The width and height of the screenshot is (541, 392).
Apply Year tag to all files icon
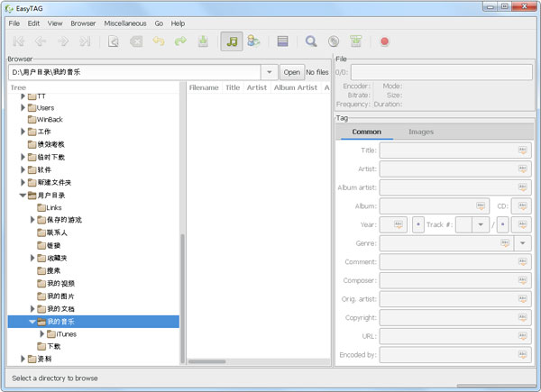(x=399, y=224)
